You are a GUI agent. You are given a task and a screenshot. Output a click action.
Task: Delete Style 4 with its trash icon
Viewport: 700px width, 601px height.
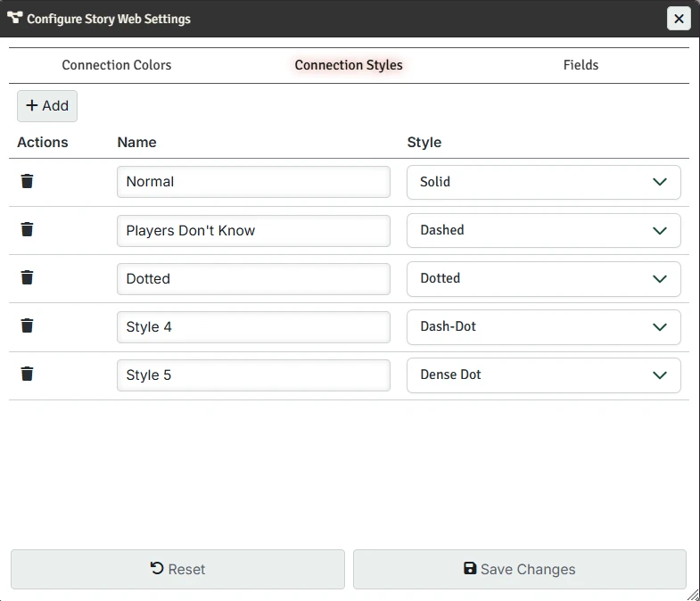pyautogui.click(x=28, y=325)
